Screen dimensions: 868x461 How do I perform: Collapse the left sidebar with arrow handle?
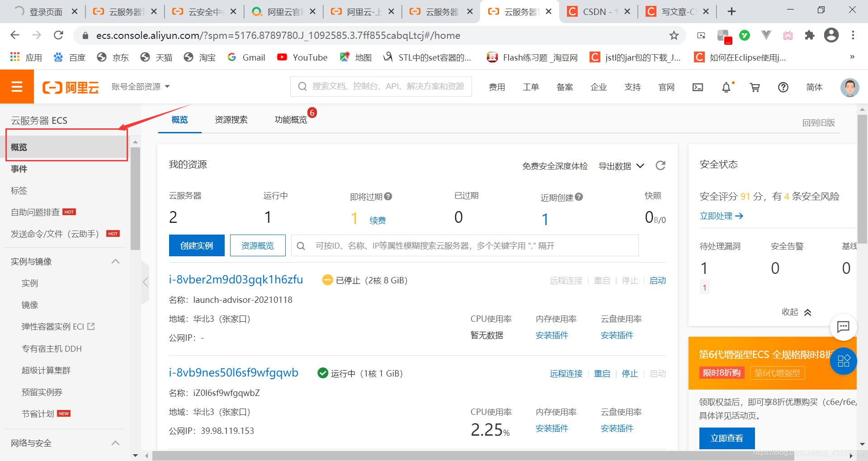coord(145,282)
